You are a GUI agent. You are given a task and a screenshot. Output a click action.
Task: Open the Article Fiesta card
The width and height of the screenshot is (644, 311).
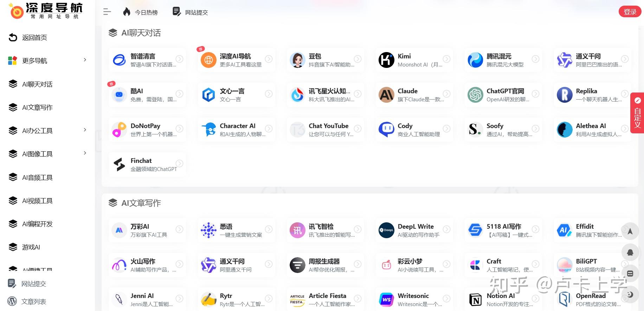coord(325,299)
